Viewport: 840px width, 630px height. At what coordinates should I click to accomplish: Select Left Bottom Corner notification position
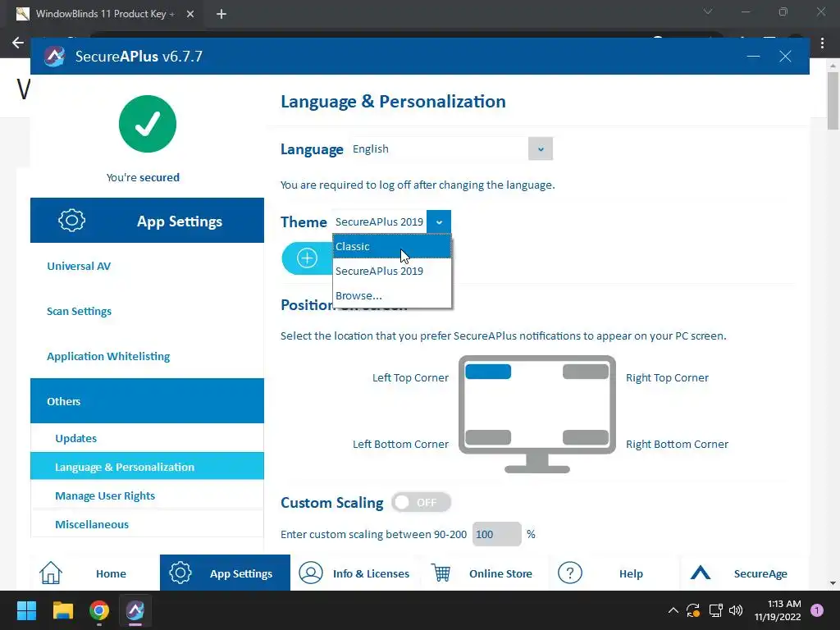click(x=488, y=437)
